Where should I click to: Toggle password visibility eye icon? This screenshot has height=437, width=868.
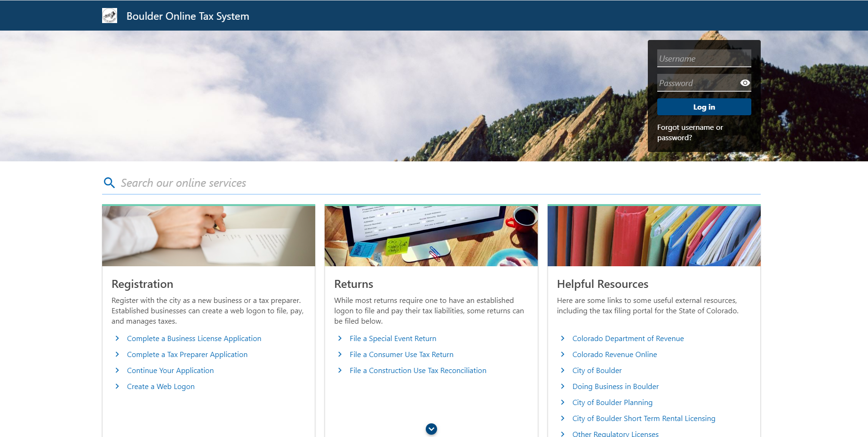tap(745, 83)
